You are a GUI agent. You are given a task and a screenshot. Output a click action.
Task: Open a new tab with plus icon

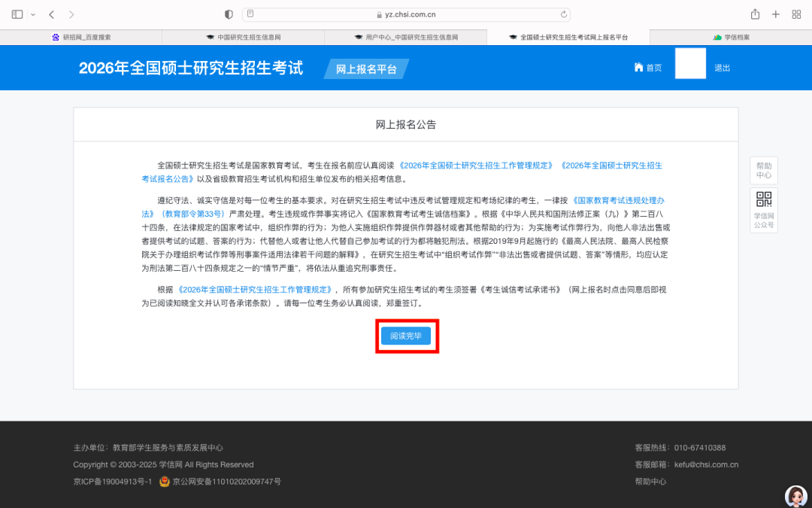pyautogui.click(x=776, y=14)
